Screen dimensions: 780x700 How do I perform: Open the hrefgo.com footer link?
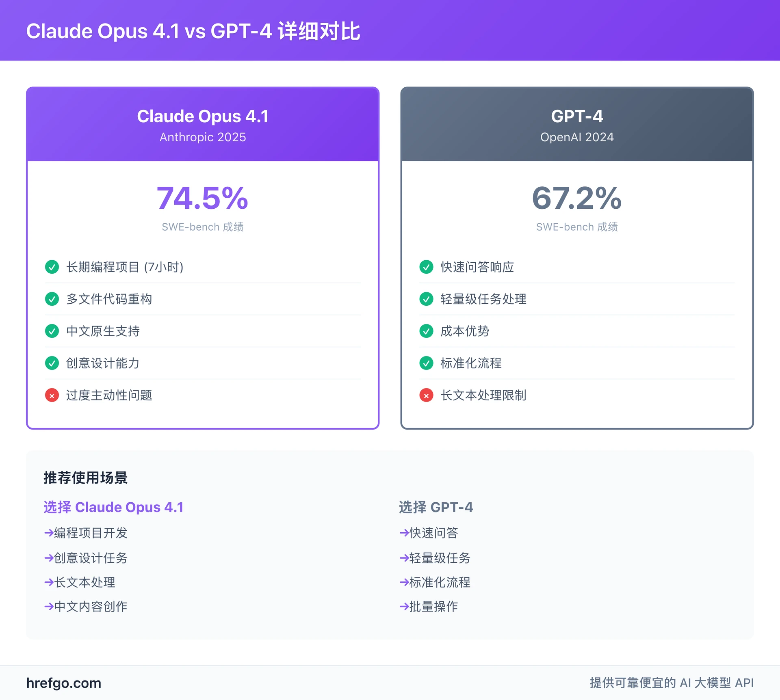click(x=64, y=683)
